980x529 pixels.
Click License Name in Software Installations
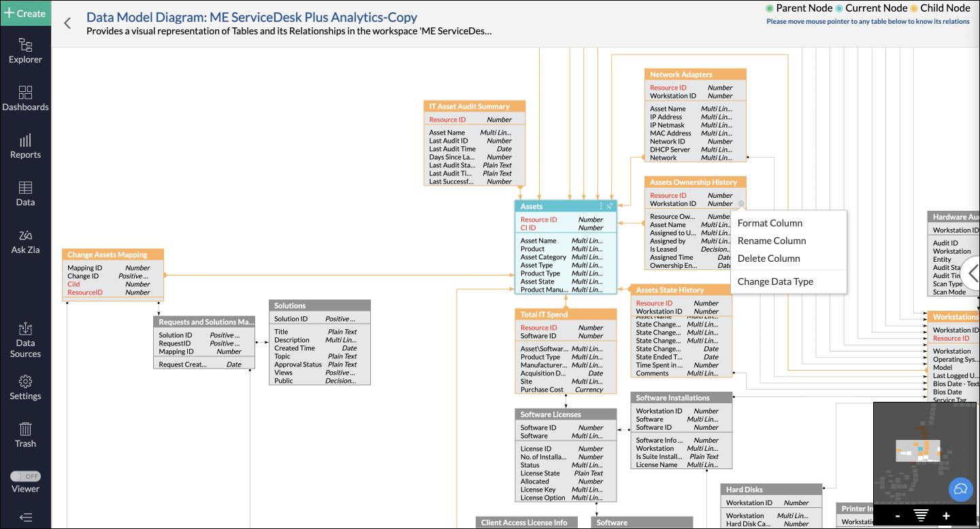681,465
